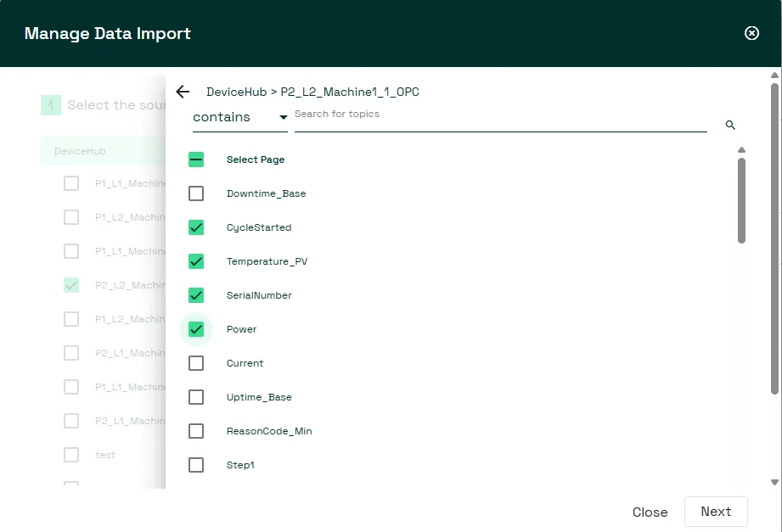The height and width of the screenshot is (532, 782).
Task: Click the Select Page label
Action: coord(256,160)
